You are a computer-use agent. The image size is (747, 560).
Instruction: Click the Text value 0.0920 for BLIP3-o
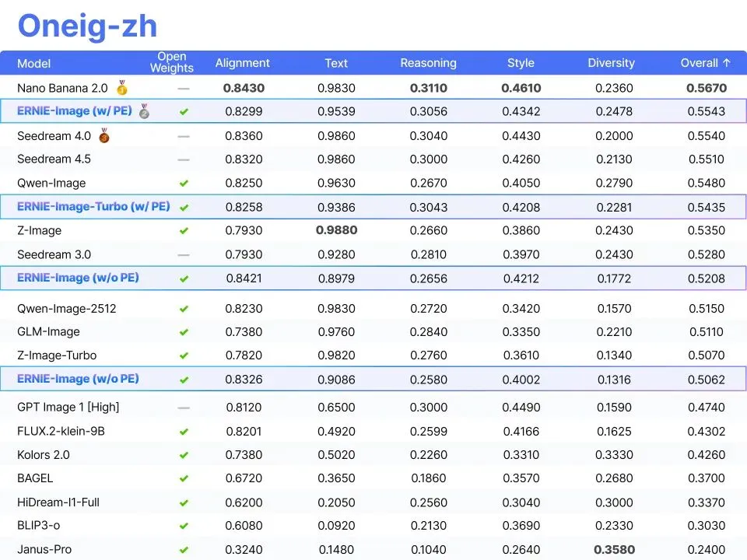pyautogui.click(x=336, y=526)
